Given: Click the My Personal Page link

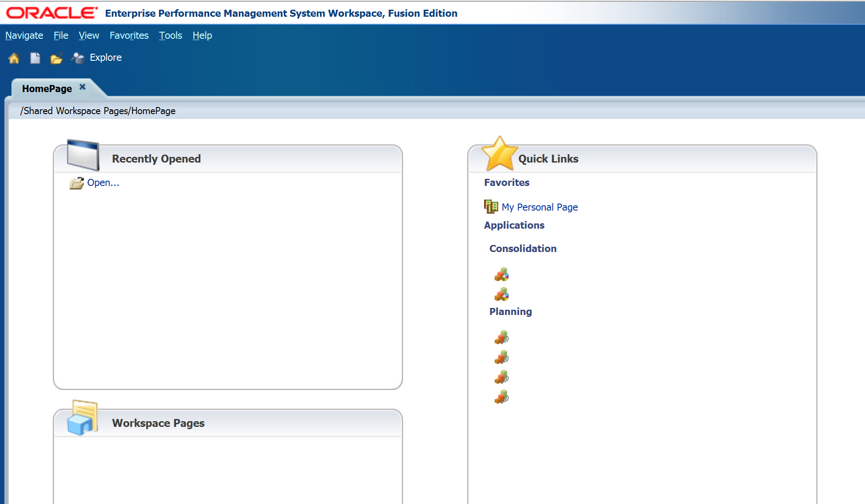Looking at the screenshot, I should 540,207.
